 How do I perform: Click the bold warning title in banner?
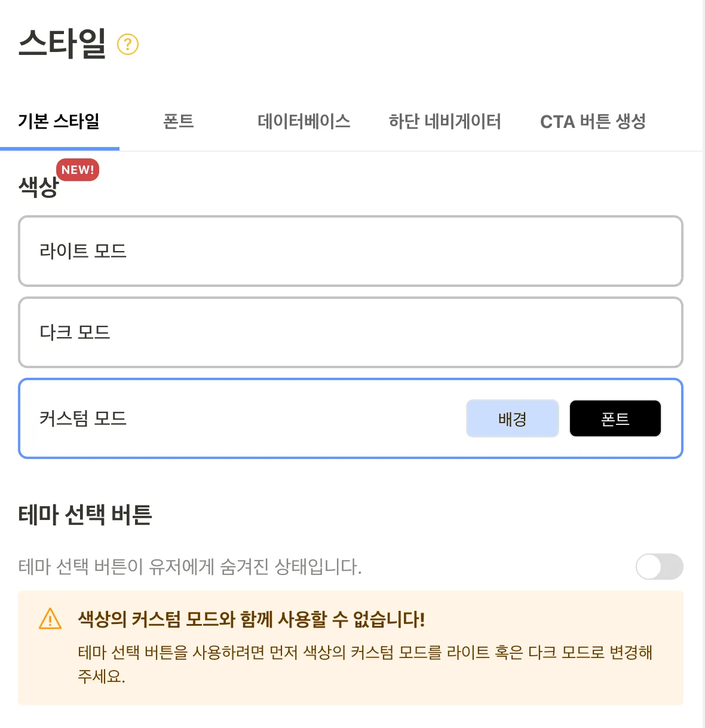251,619
